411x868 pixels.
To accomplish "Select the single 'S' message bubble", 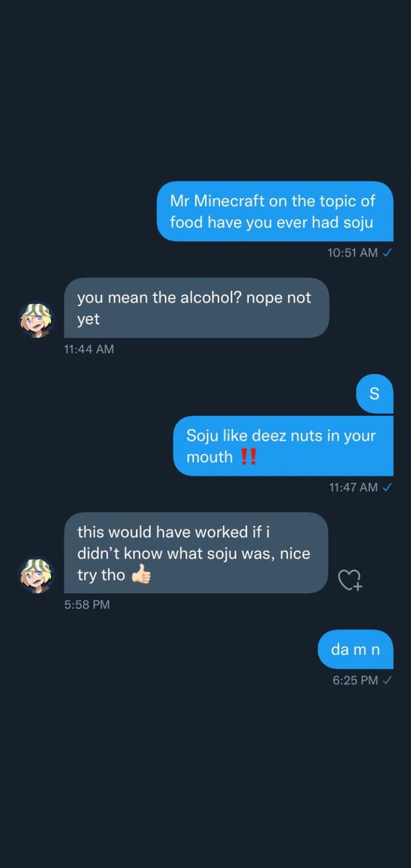I will 375,394.
